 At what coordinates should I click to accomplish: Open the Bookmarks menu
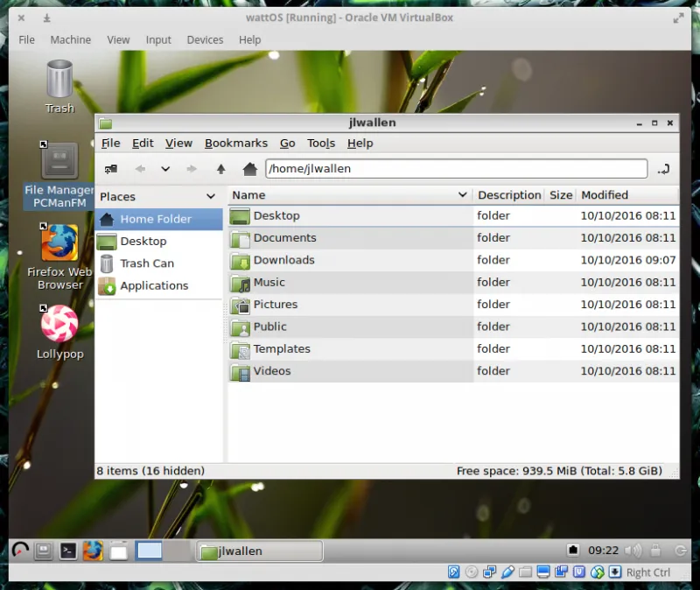coord(236,144)
